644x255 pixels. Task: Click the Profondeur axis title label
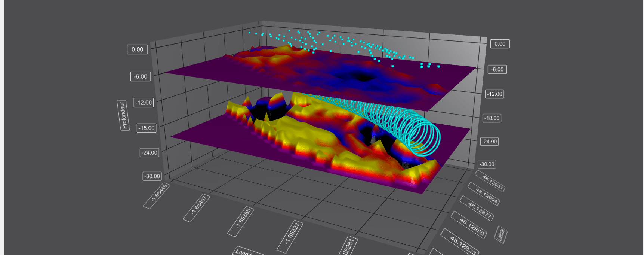tap(123, 115)
